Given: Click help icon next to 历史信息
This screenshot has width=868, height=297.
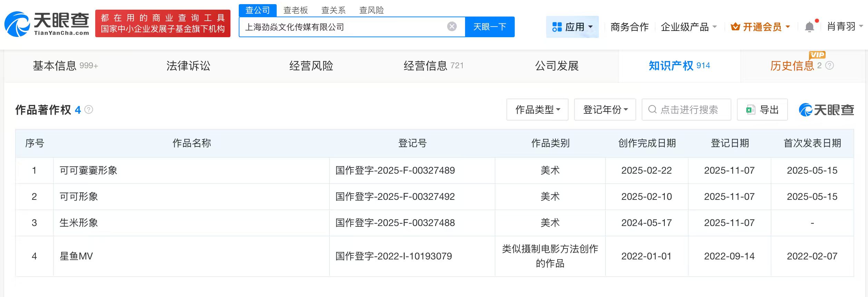Looking at the screenshot, I should coord(830,65).
